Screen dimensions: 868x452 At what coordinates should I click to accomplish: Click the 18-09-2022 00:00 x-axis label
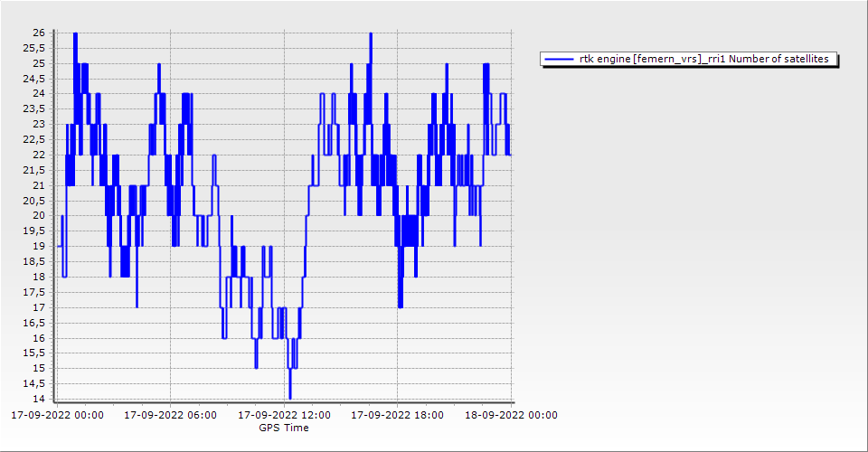(511, 416)
